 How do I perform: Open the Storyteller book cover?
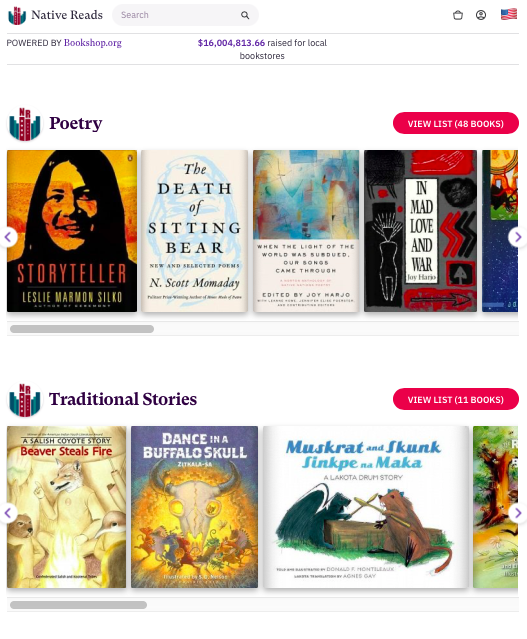tap(72, 231)
